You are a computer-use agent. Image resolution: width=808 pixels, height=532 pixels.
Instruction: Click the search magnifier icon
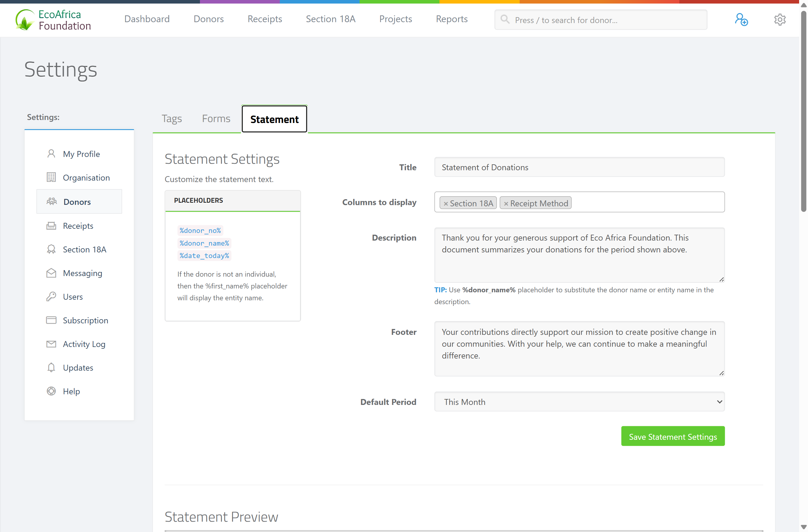click(505, 19)
